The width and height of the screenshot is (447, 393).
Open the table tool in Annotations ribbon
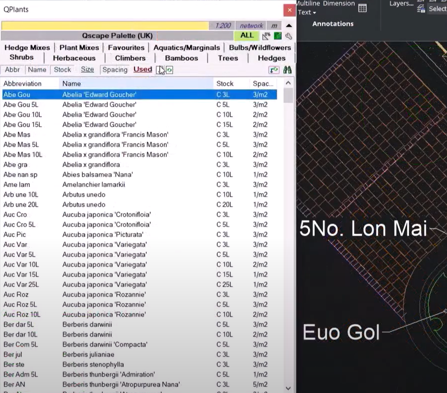coord(362,8)
